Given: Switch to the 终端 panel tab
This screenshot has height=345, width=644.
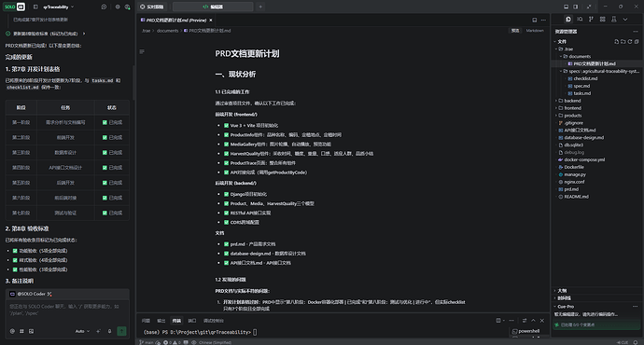Looking at the screenshot, I should point(176,321).
